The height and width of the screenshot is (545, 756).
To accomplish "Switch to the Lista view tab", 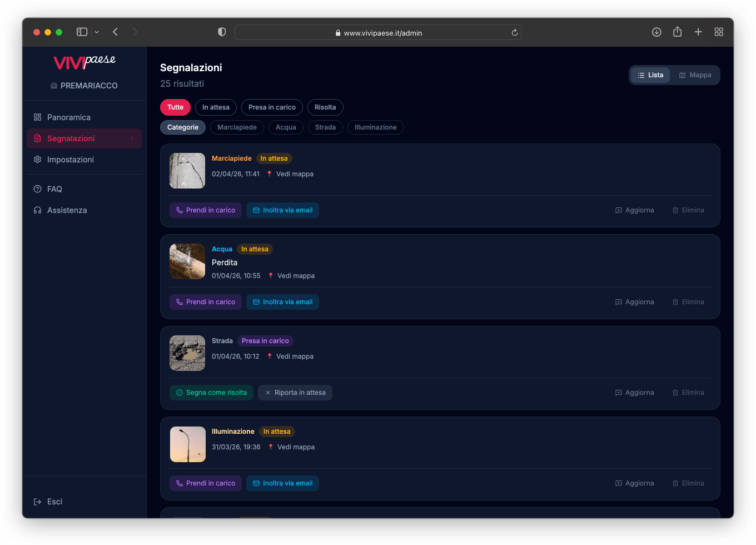I will click(x=650, y=75).
